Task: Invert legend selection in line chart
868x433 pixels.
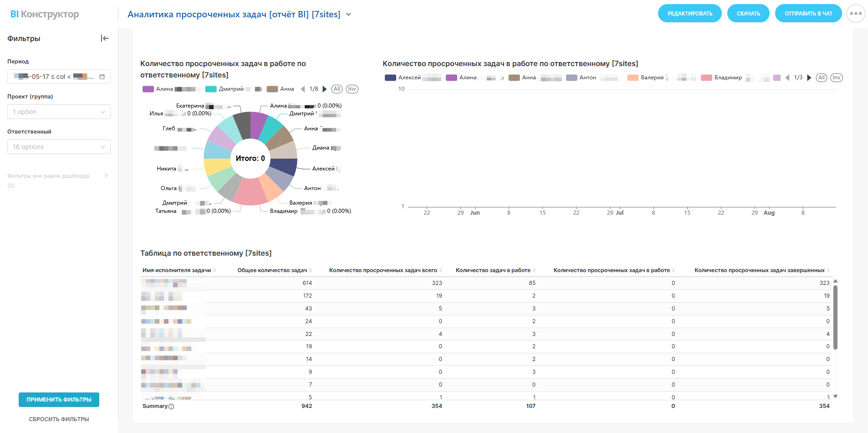Action: click(x=837, y=78)
